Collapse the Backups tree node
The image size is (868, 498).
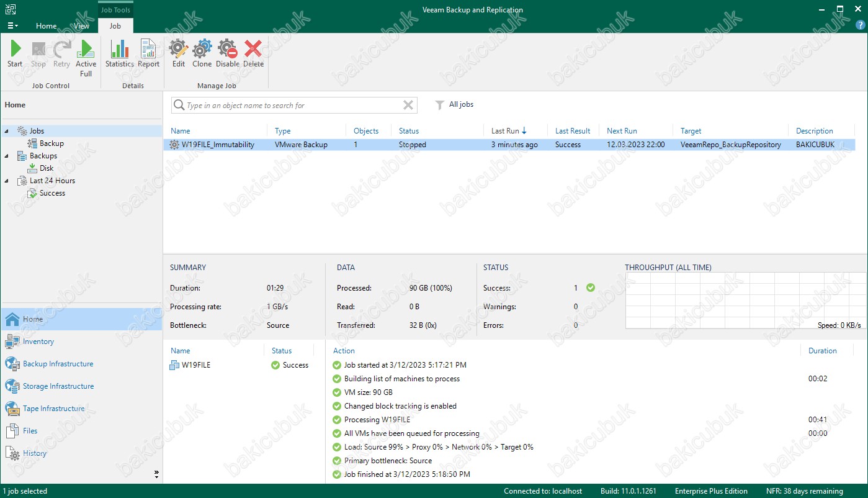tap(7, 156)
